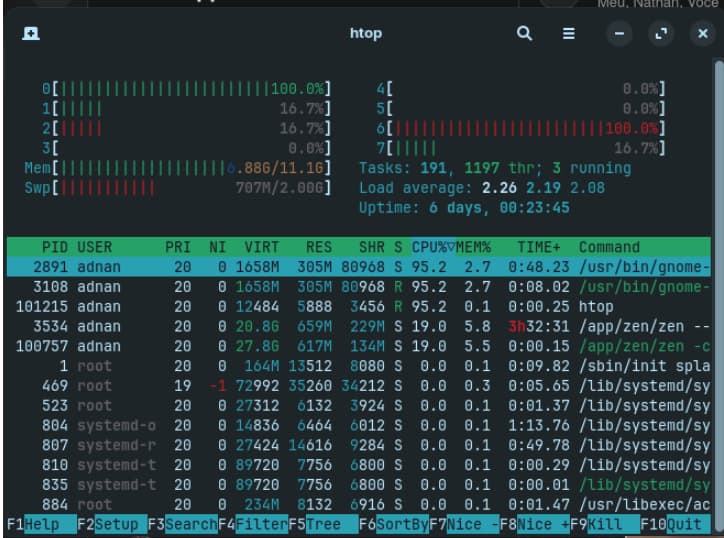This screenshot has width=724, height=538.
Task: Open the F6 SortBy menu
Action: (394, 524)
